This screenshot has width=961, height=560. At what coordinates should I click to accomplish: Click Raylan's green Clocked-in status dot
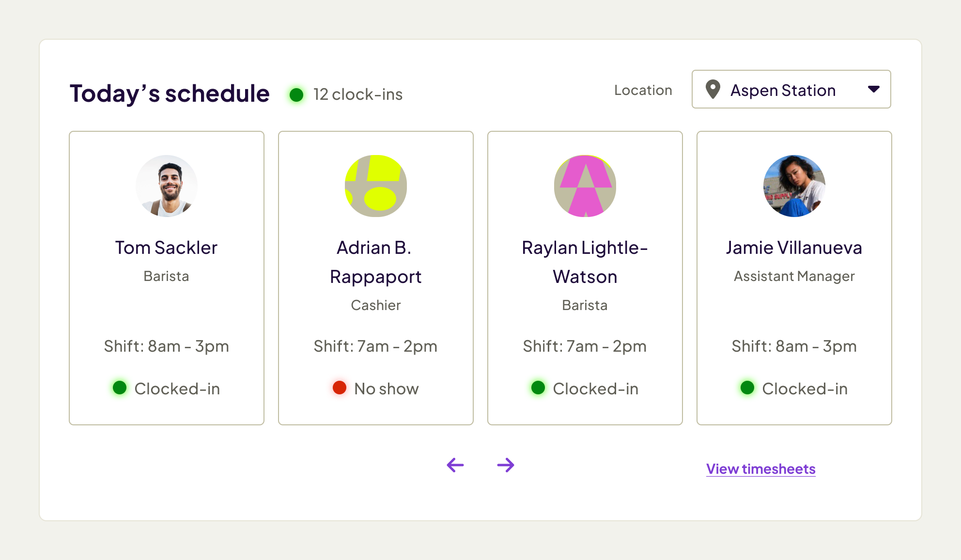pyautogui.click(x=538, y=388)
